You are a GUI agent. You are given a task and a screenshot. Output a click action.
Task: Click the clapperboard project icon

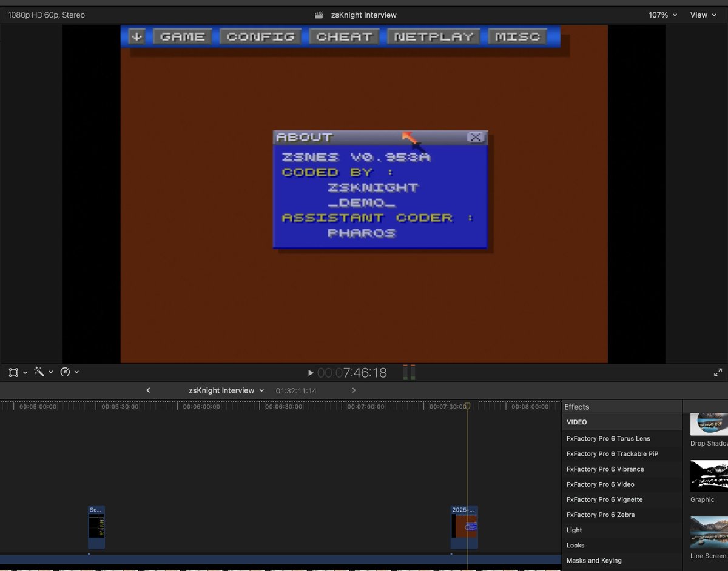(318, 15)
